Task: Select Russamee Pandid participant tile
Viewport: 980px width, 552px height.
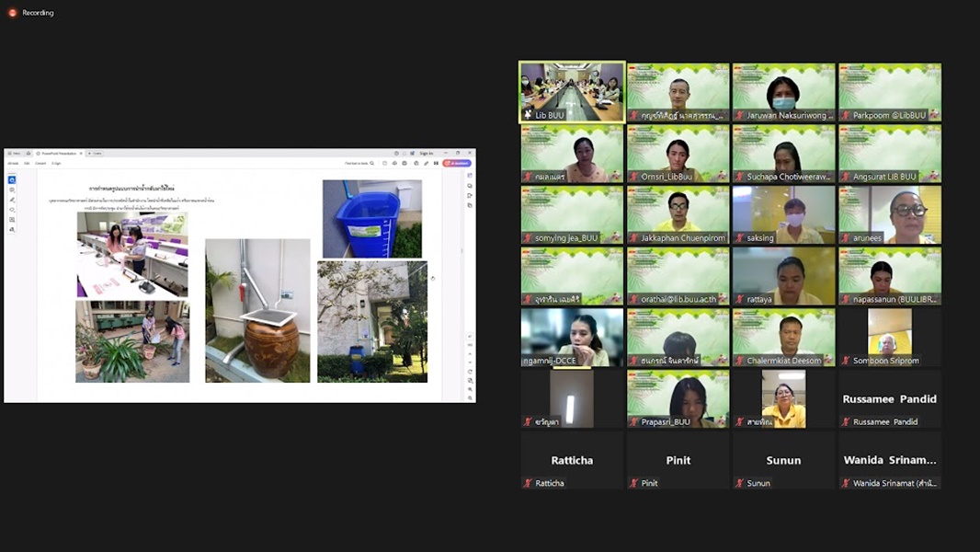Action: click(889, 400)
